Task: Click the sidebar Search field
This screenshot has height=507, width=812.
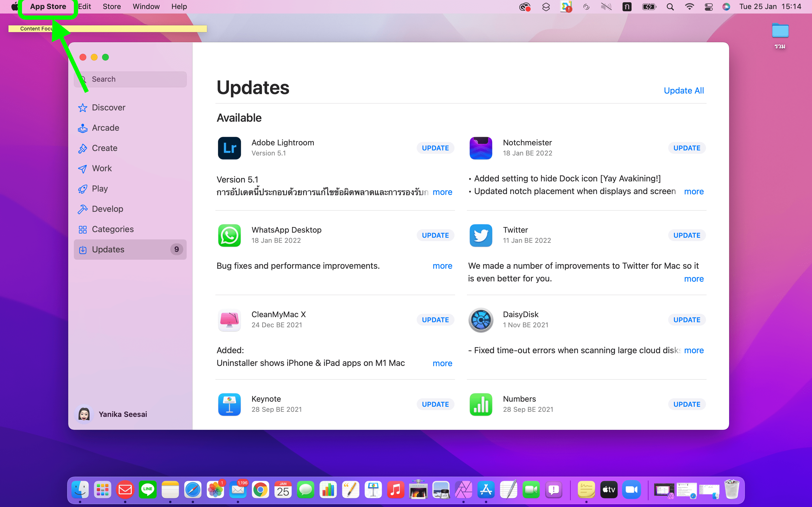Action: pos(134,79)
